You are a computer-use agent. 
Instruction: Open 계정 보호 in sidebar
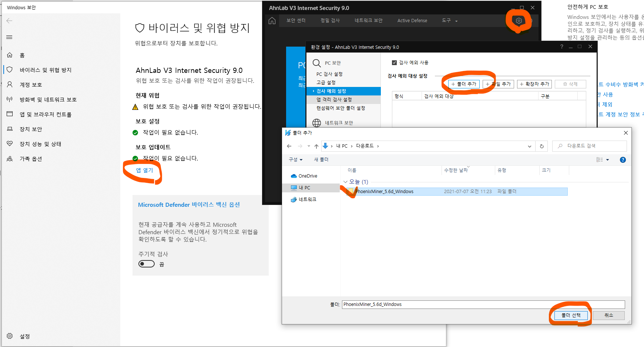[x=31, y=85]
